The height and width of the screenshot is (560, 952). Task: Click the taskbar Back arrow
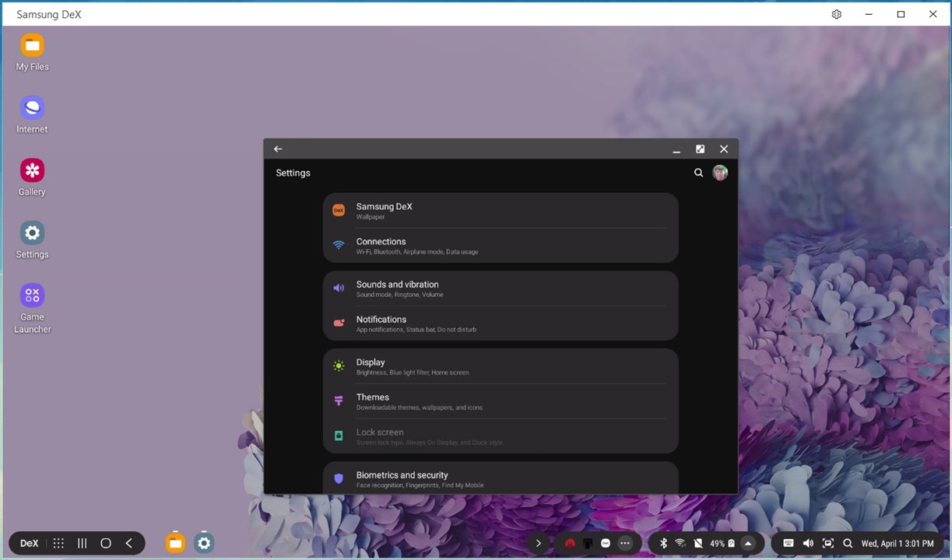[x=129, y=544]
